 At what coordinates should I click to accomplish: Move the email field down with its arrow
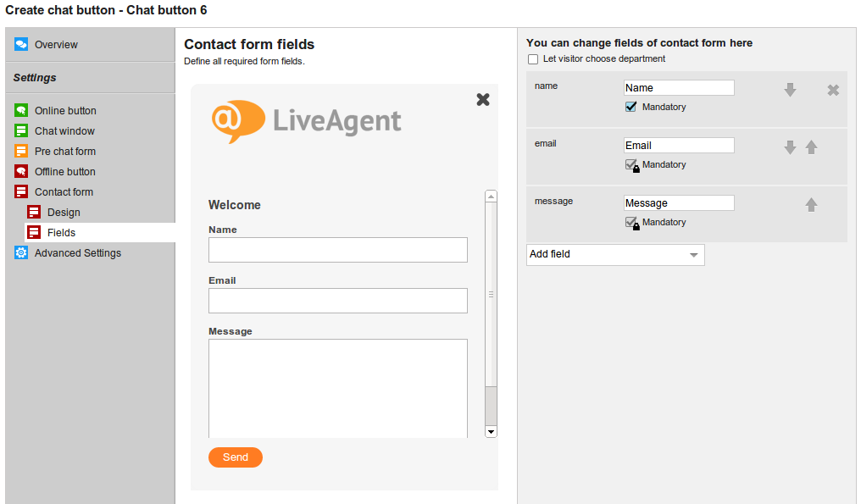click(x=790, y=147)
